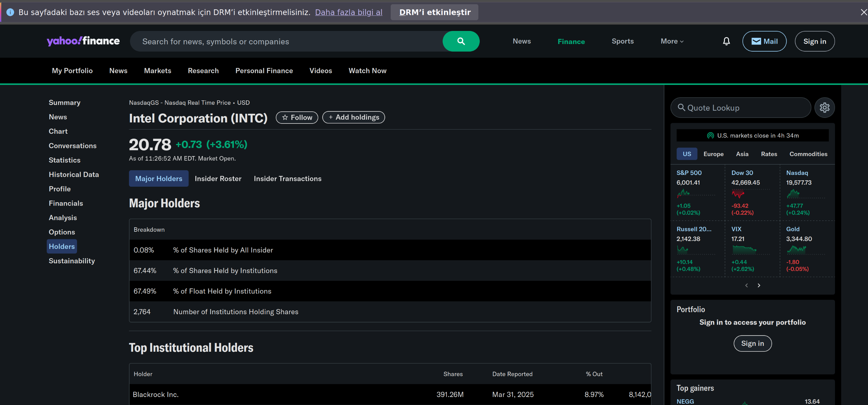Open the S&P 500 index link
Image resolution: width=868 pixels, height=405 pixels.
pyautogui.click(x=689, y=173)
